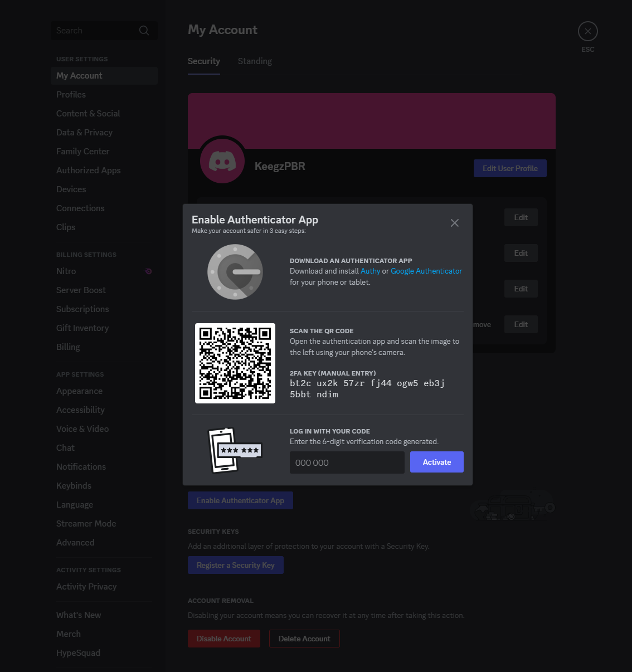
Task: Select the Security tab
Action: (x=204, y=61)
